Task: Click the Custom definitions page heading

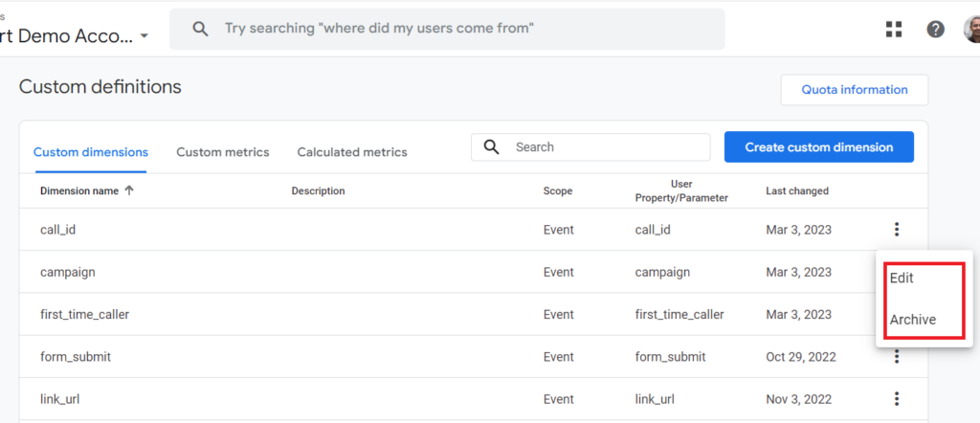Action: (100, 87)
